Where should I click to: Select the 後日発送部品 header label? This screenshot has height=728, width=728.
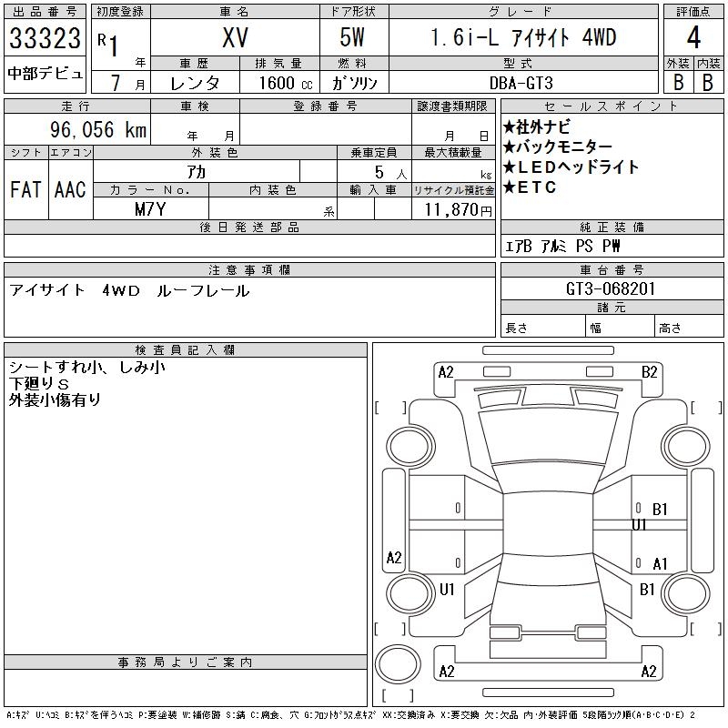click(249, 227)
